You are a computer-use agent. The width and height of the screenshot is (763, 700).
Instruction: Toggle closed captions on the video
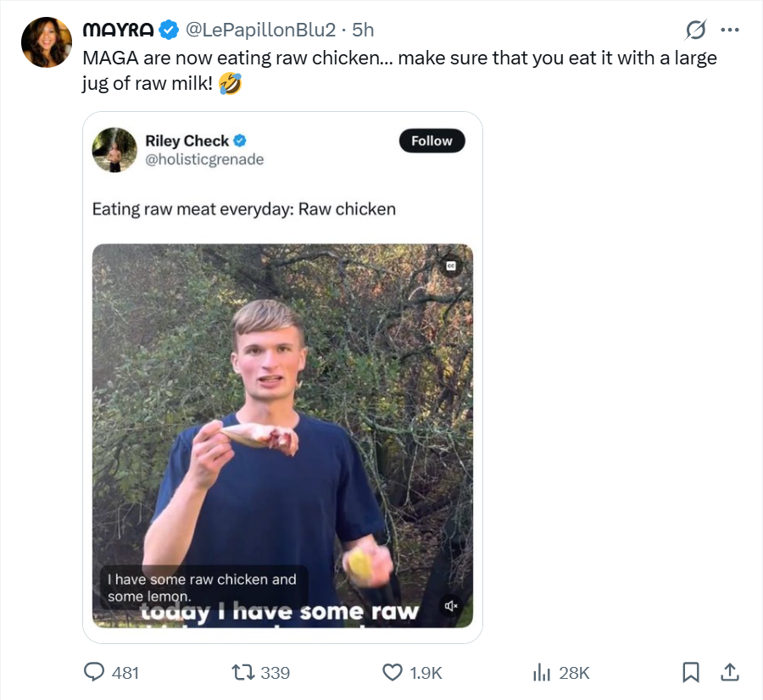(x=451, y=265)
